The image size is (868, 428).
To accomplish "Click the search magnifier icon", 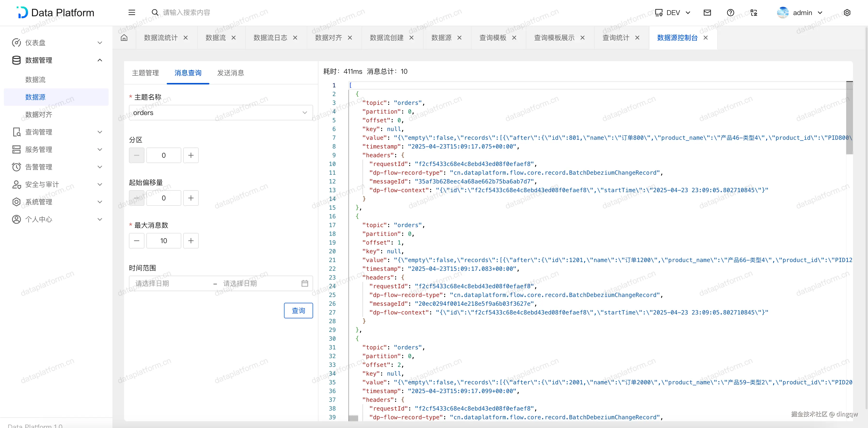I will click(x=155, y=12).
